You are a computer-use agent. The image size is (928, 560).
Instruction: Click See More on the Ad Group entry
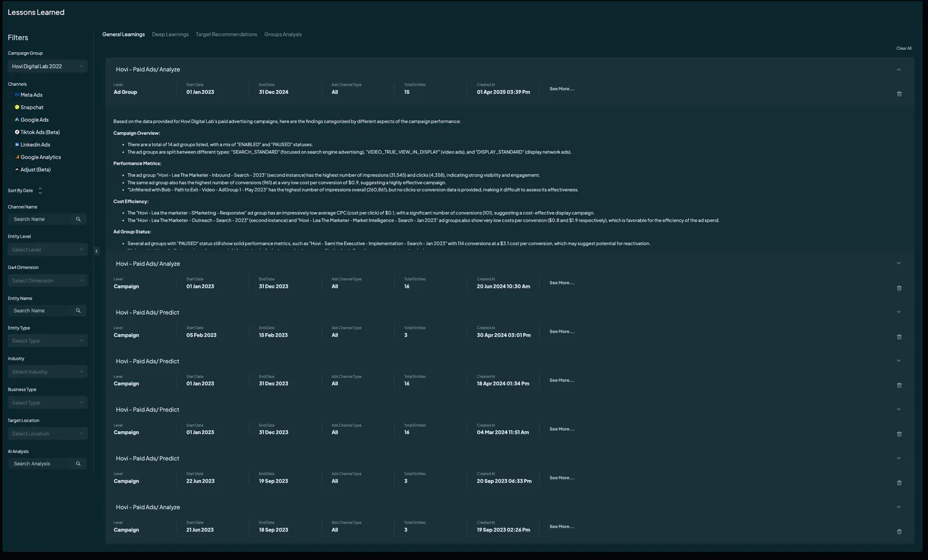[561, 89]
